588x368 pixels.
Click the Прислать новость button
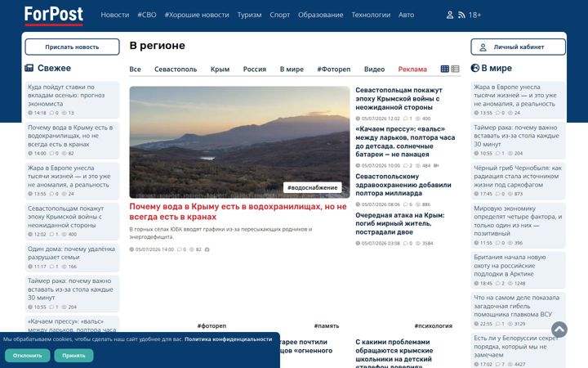tap(73, 47)
